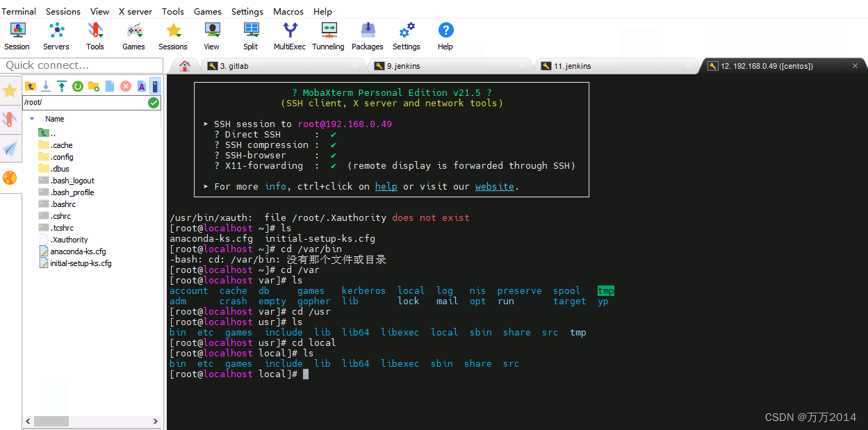Click the Quick connect input field

coord(81,65)
